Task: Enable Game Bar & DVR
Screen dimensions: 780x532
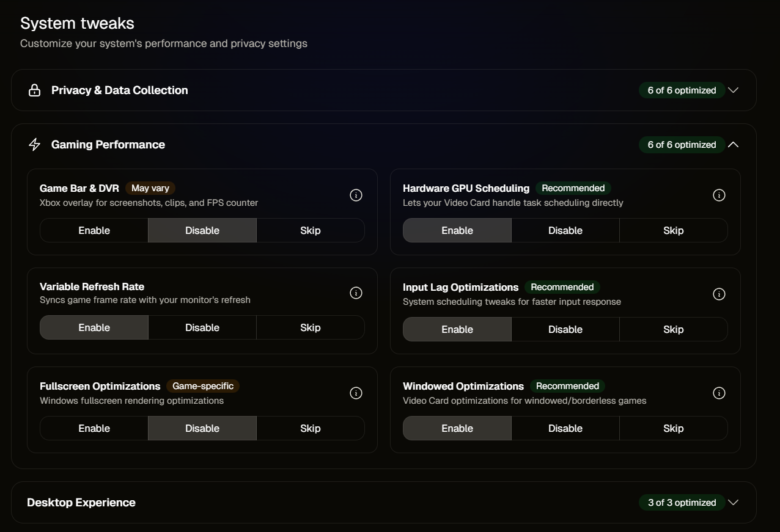Action: (x=94, y=230)
